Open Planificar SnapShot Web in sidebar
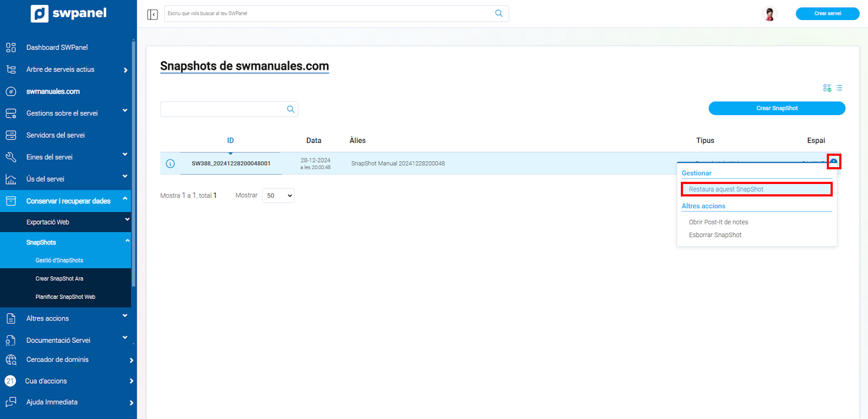This screenshot has height=419, width=868. [x=65, y=297]
